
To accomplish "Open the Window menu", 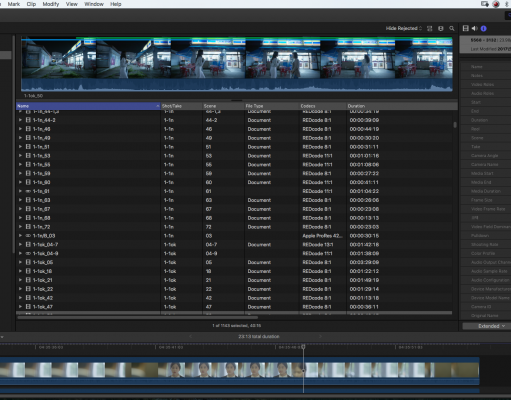I will [94, 4].
